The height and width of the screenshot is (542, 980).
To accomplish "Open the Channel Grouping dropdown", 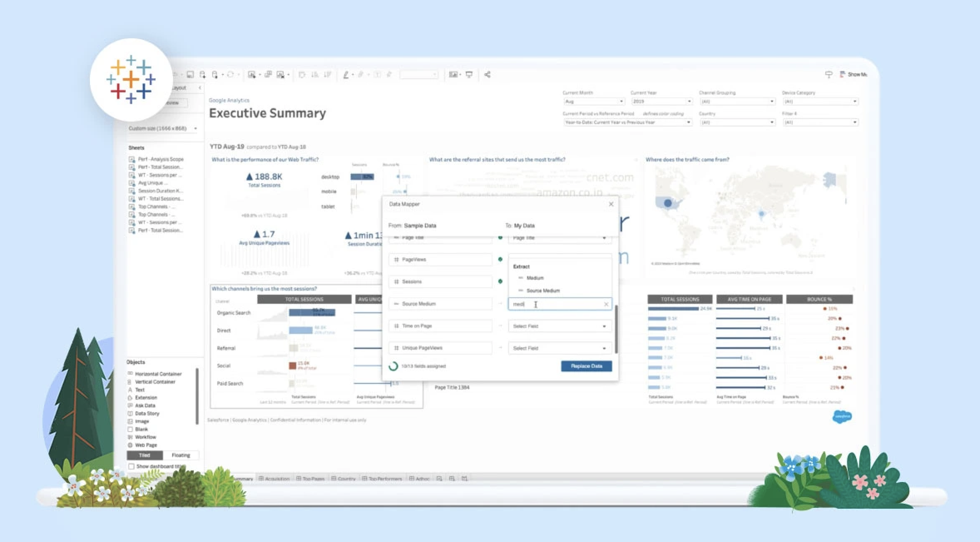I will 737,101.
